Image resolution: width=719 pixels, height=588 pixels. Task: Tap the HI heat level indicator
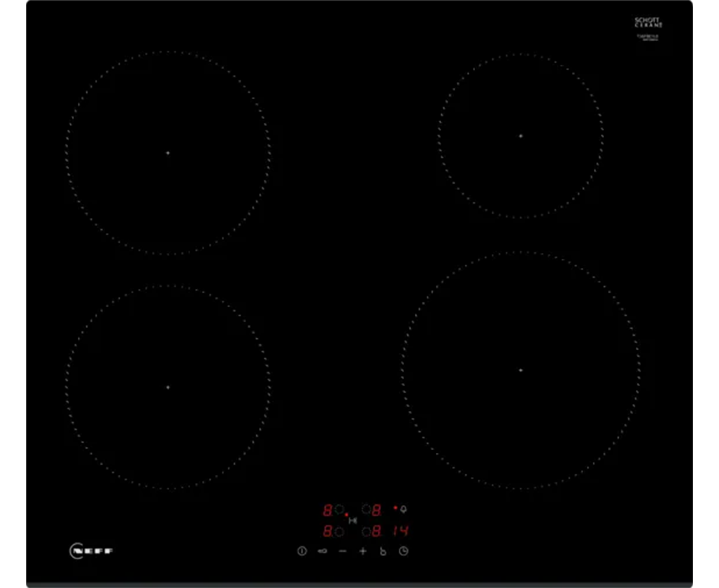pos(353,520)
